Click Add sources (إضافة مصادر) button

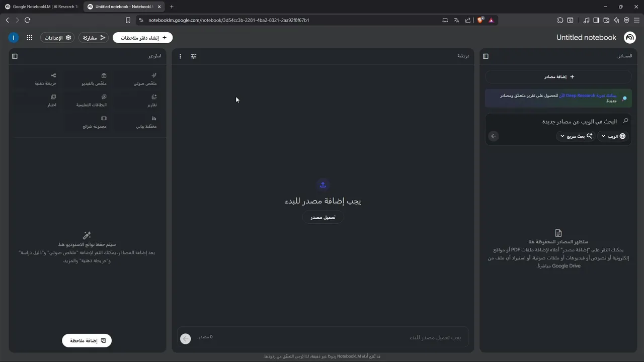point(558,77)
